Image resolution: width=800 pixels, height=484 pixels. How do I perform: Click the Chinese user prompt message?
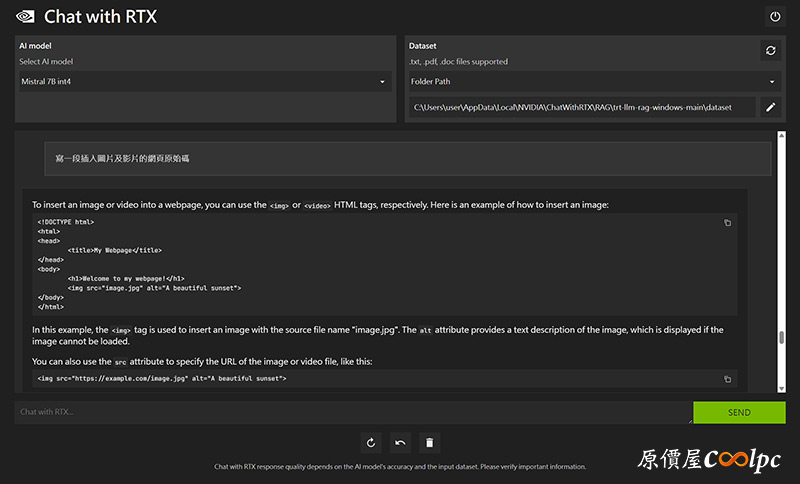click(408, 159)
